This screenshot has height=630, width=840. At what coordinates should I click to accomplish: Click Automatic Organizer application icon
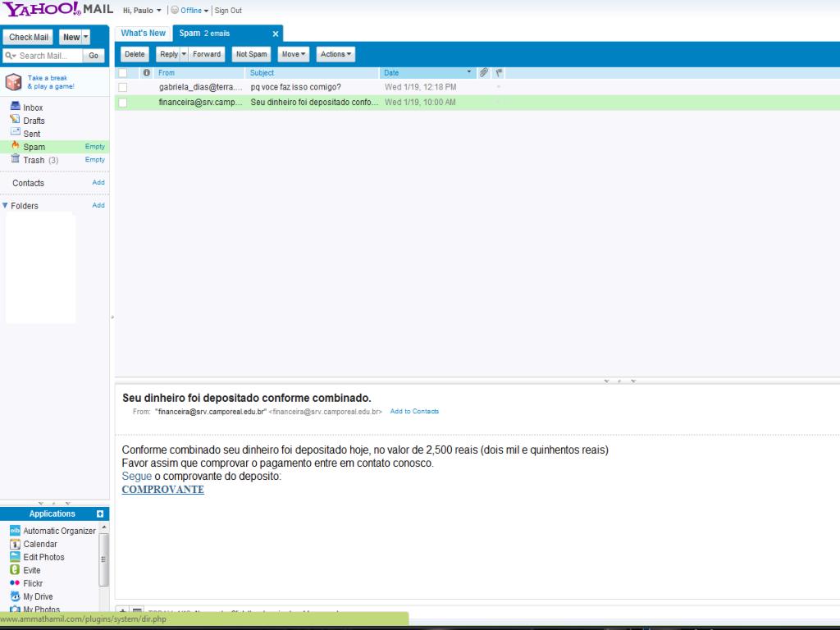[15, 531]
